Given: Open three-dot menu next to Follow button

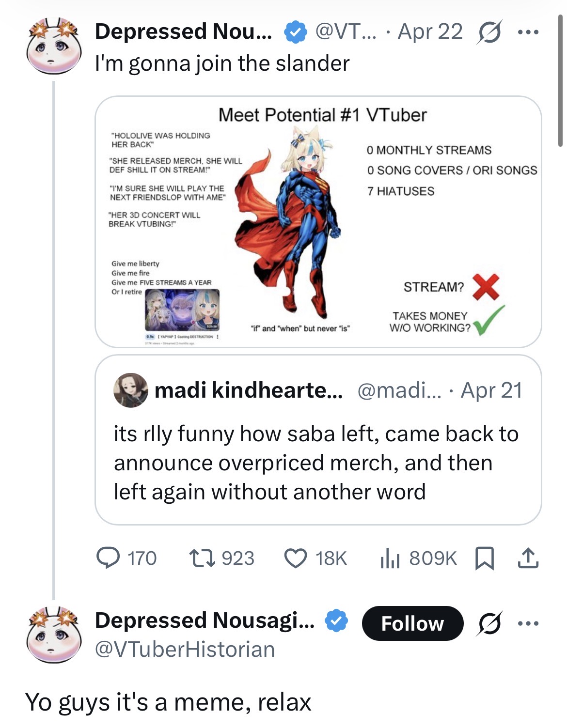Looking at the screenshot, I should tap(528, 623).
